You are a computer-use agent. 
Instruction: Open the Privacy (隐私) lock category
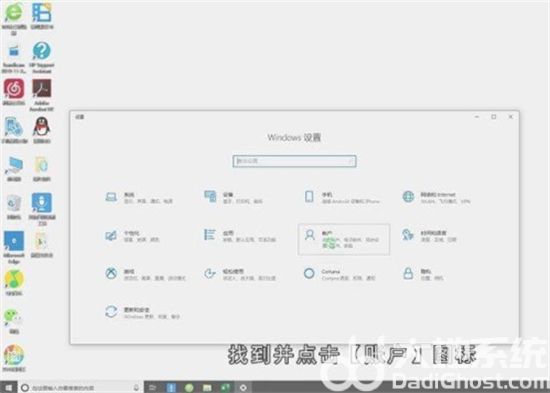click(x=423, y=274)
